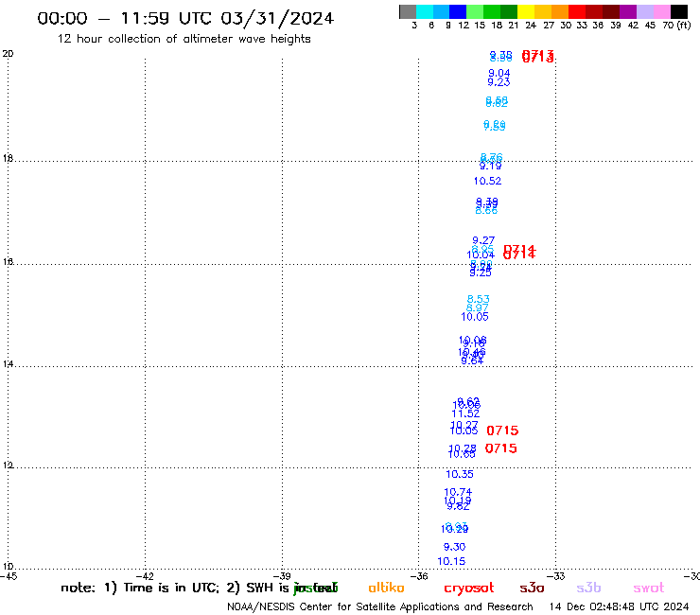The height and width of the screenshot is (615, 700).
Task: Click the longitude axis label -42
Action: pos(145,576)
